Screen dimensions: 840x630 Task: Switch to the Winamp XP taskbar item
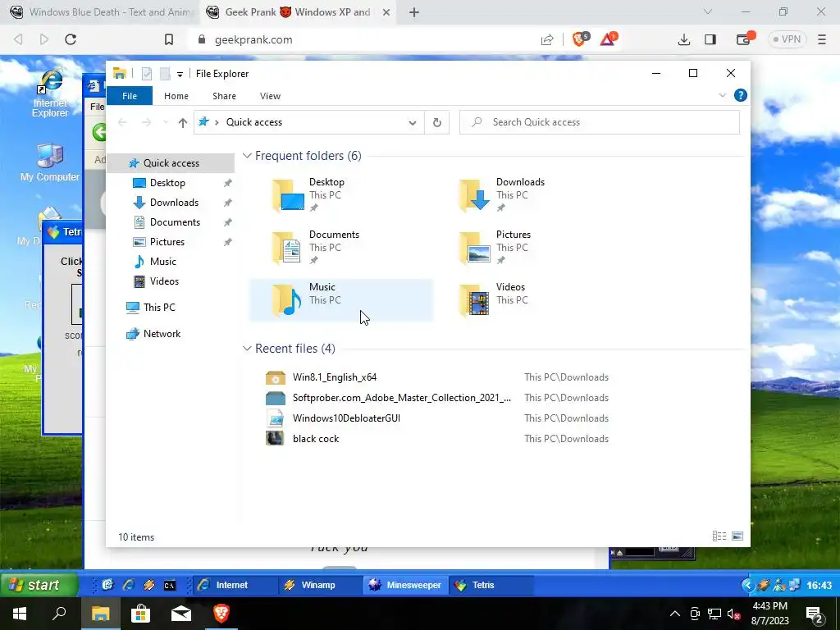[x=320, y=585]
